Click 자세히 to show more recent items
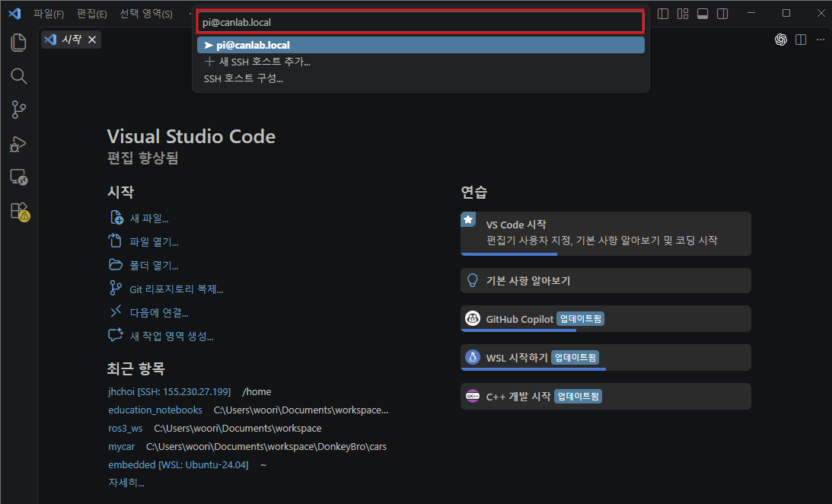Image resolution: width=832 pixels, height=504 pixels. (x=126, y=483)
